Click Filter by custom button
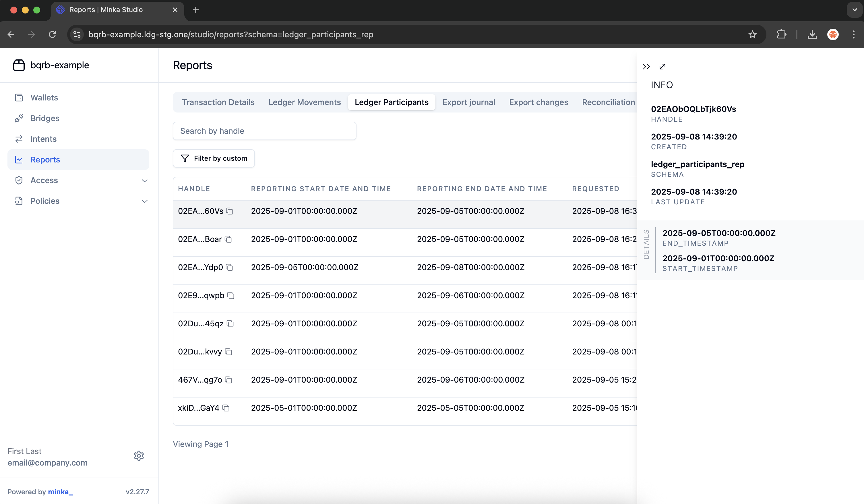Viewport: 864px width, 504px height. 214,158
